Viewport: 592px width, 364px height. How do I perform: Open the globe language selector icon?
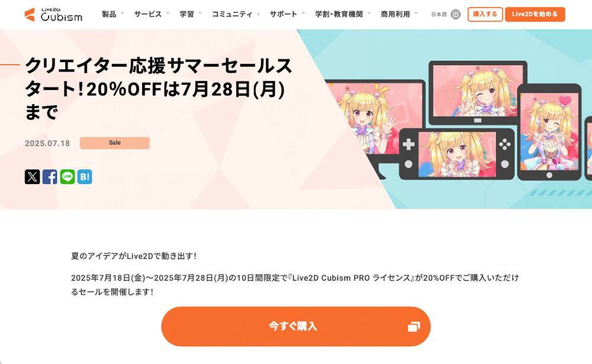click(x=456, y=14)
